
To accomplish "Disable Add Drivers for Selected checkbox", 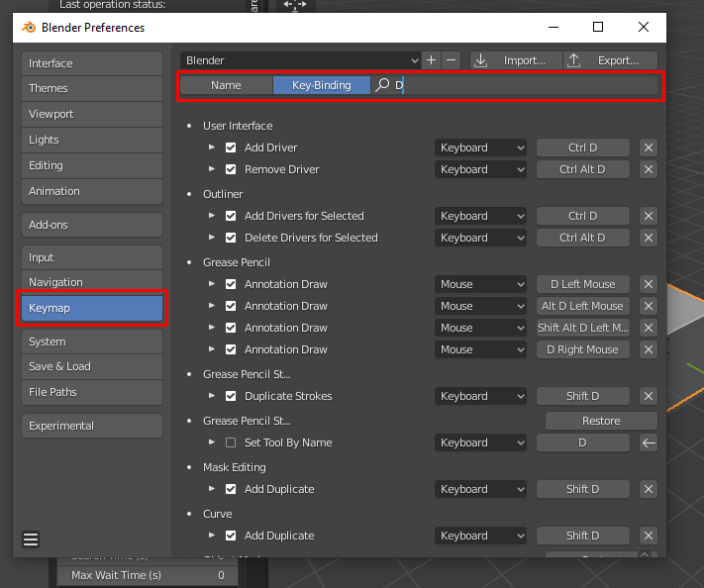I will tap(231, 216).
